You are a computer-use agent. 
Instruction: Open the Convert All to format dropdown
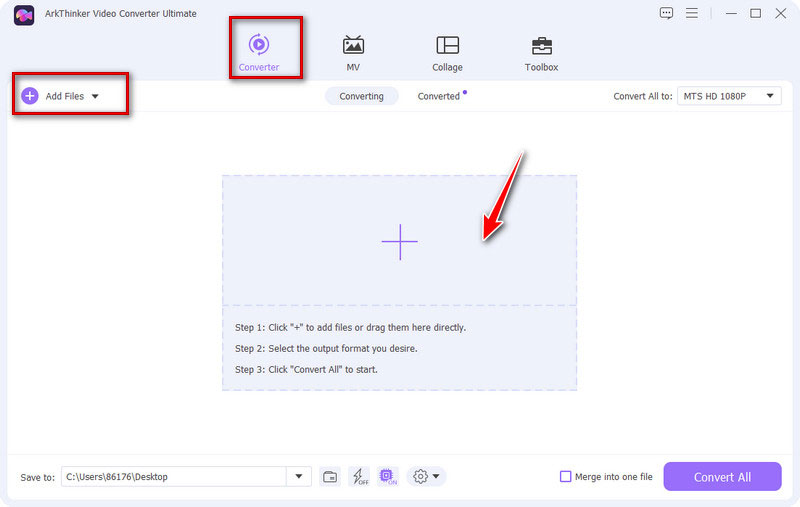coord(729,96)
